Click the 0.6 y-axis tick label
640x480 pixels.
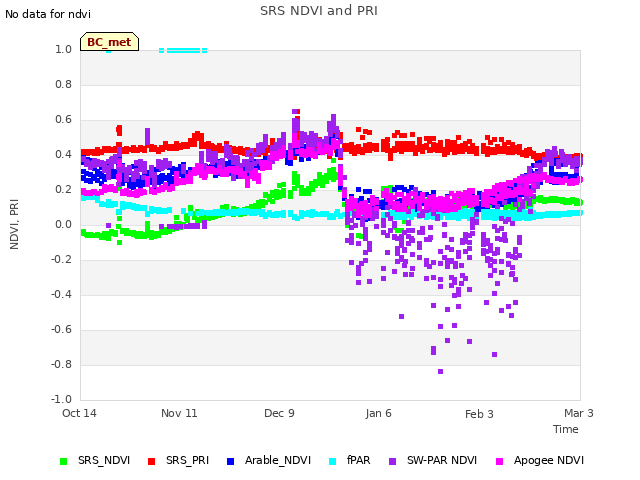pyautogui.click(x=64, y=120)
